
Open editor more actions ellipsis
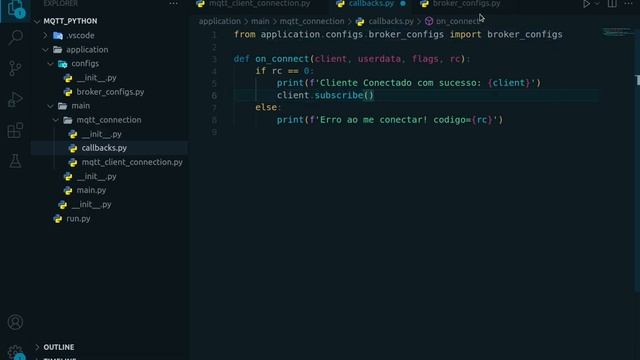click(628, 4)
